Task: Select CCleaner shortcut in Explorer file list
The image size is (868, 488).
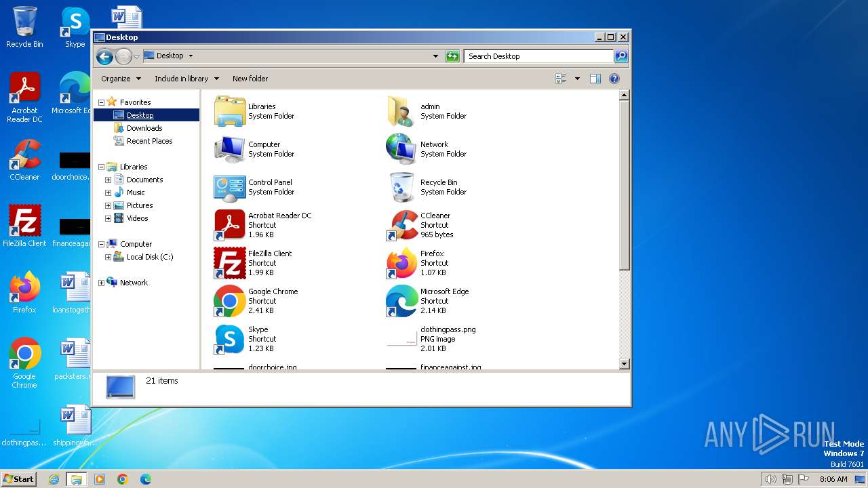Action: 401,225
